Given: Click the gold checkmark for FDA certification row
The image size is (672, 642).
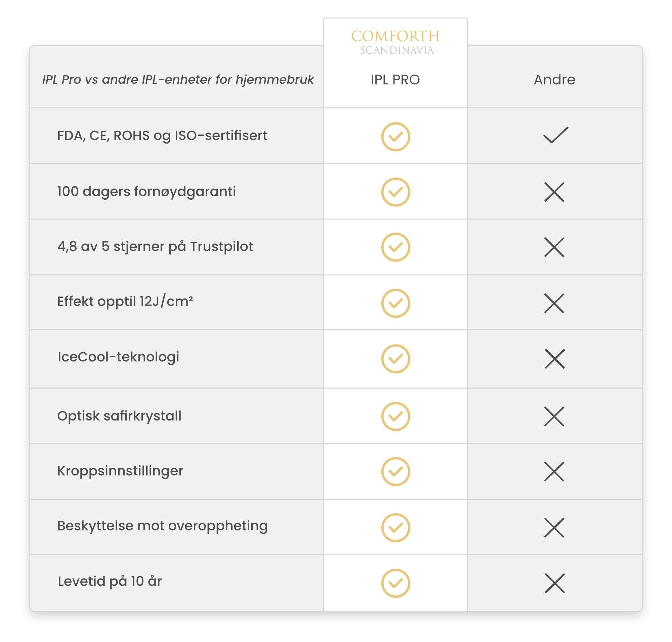Looking at the screenshot, I should point(395,136).
